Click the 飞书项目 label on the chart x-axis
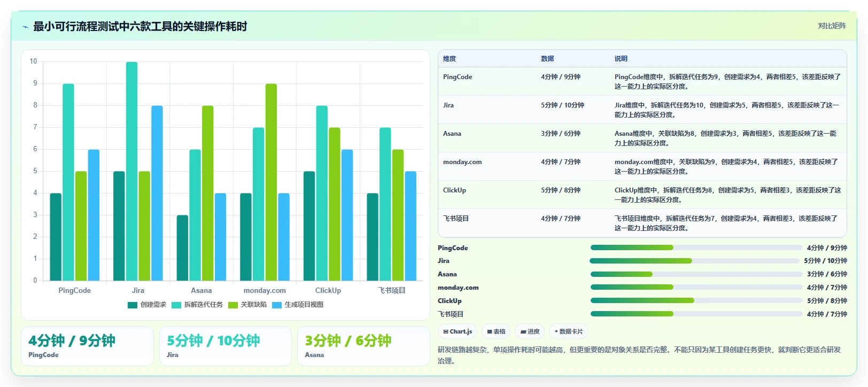This screenshot has width=868, height=387. pyautogui.click(x=391, y=291)
